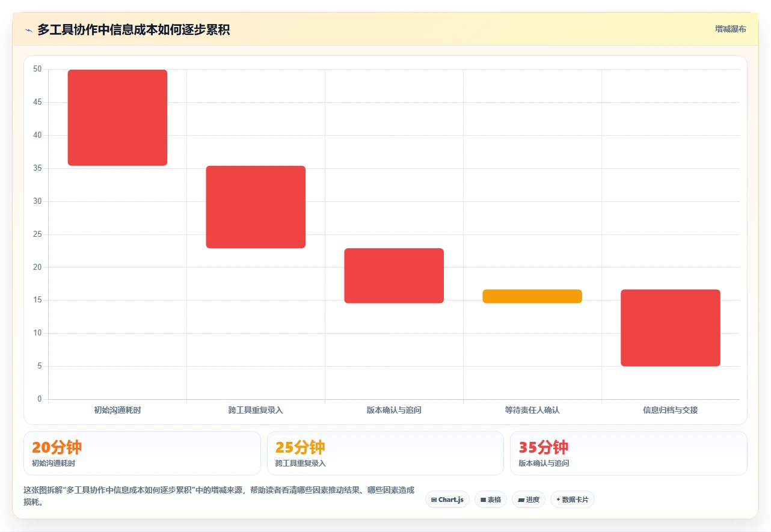This screenshot has height=532, width=771.
Task: Click the Chart.js tag chip
Action: coord(447,500)
